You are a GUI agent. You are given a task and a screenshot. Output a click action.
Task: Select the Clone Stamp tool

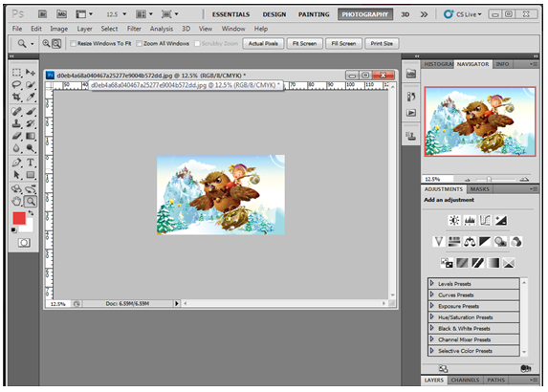(16, 123)
